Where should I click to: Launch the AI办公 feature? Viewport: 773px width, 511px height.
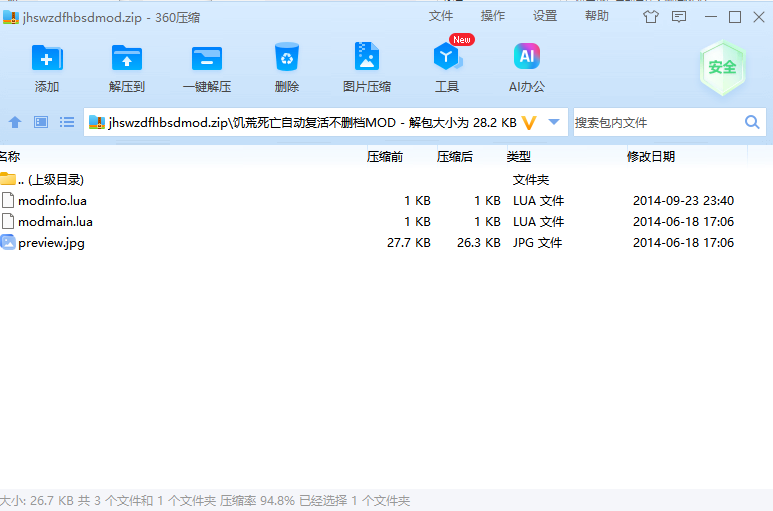527,56
